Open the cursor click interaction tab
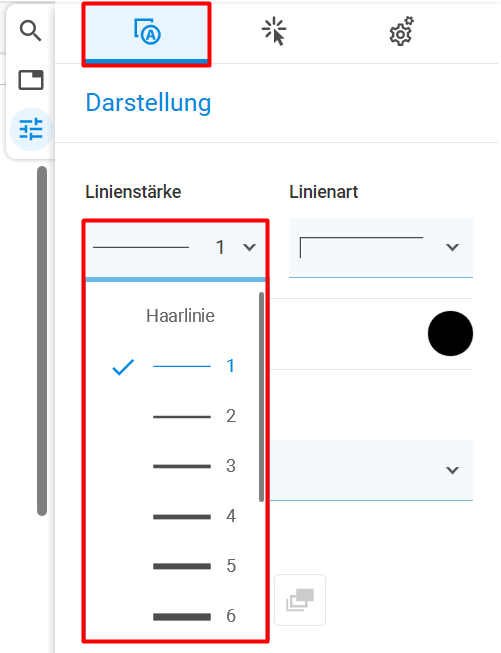The width and height of the screenshot is (501, 653). 274,31
